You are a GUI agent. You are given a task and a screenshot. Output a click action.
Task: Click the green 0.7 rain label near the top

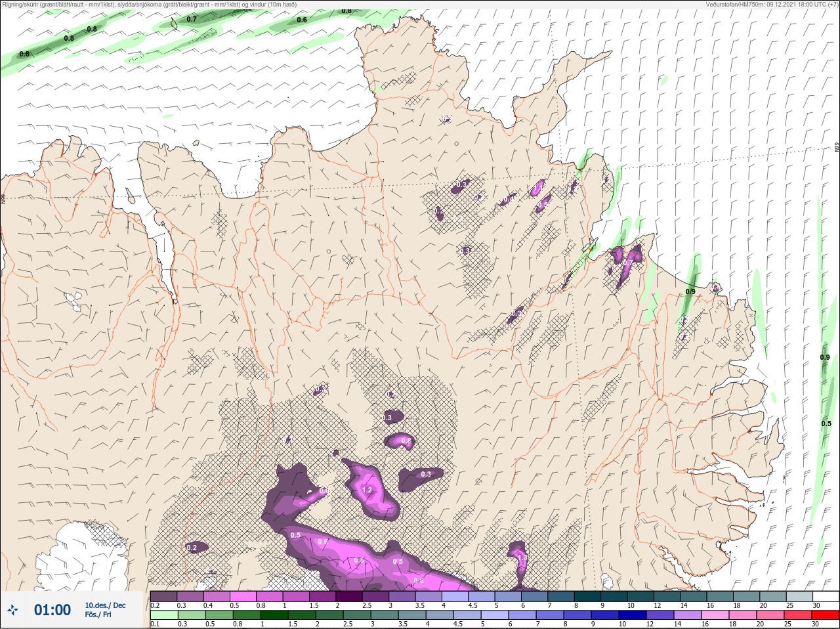coord(192,19)
